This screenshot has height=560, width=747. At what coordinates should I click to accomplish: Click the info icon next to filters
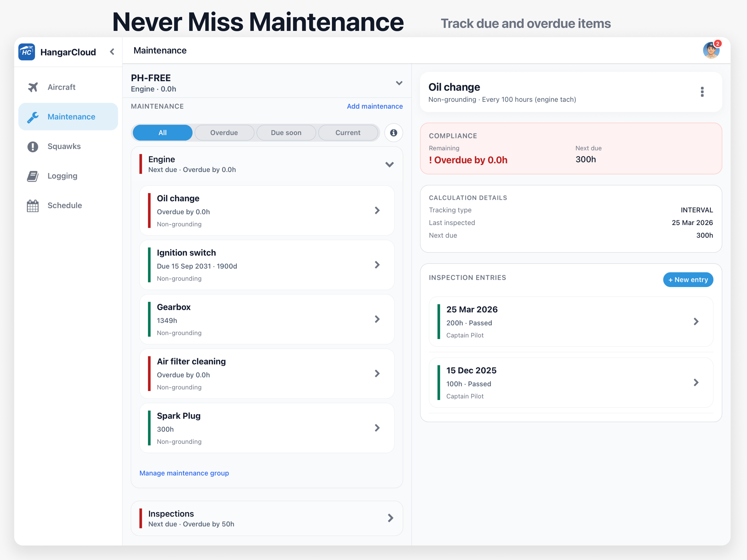(393, 133)
